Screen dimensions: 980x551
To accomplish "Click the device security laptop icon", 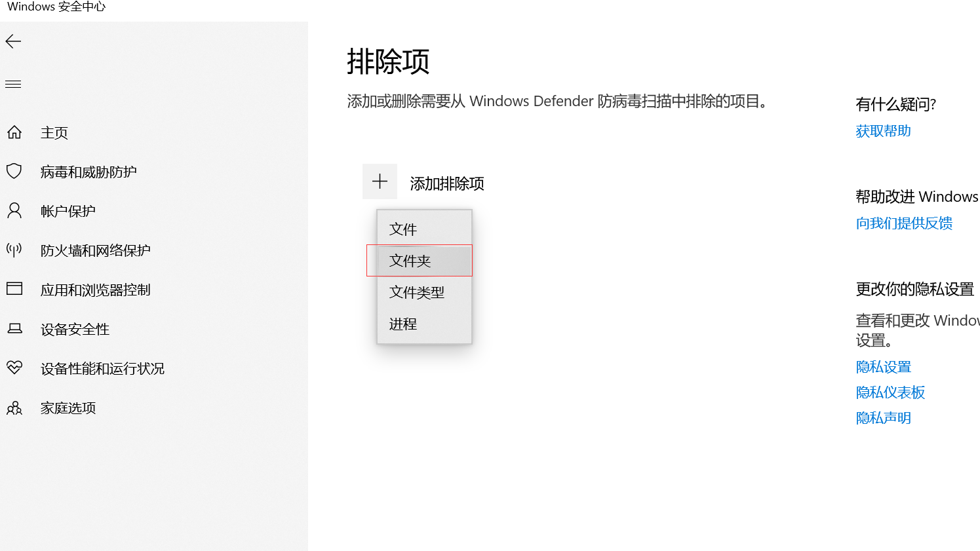I will [x=14, y=329].
